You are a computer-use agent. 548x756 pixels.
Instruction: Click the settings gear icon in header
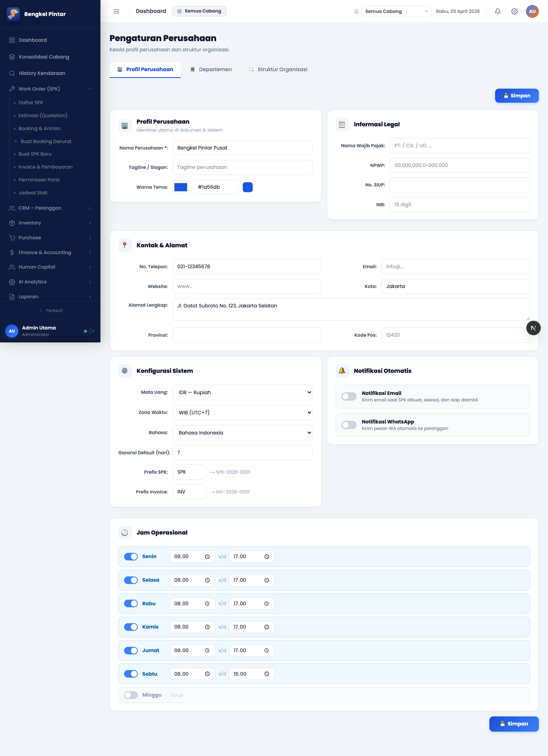[514, 11]
